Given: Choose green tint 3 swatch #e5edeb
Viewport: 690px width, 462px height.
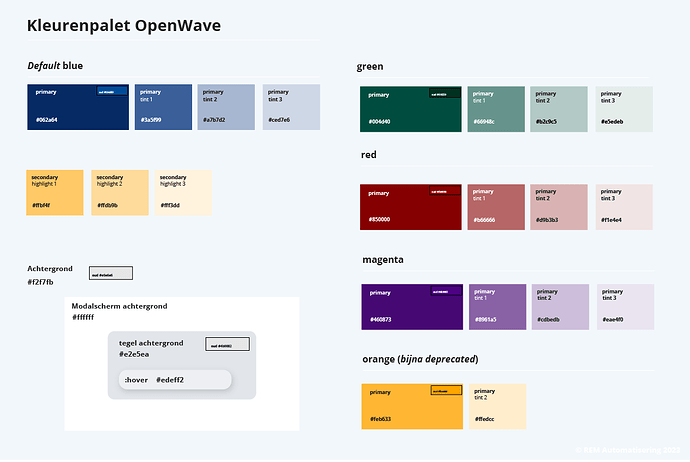Looking at the screenshot, I should pyautogui.click(x=625, y=109).
